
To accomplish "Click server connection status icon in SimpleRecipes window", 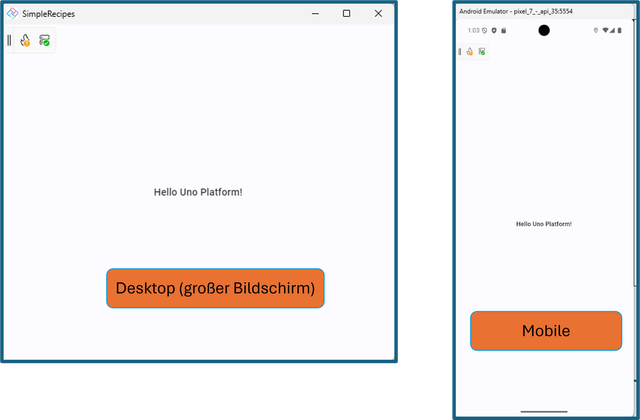I will 44,40.
